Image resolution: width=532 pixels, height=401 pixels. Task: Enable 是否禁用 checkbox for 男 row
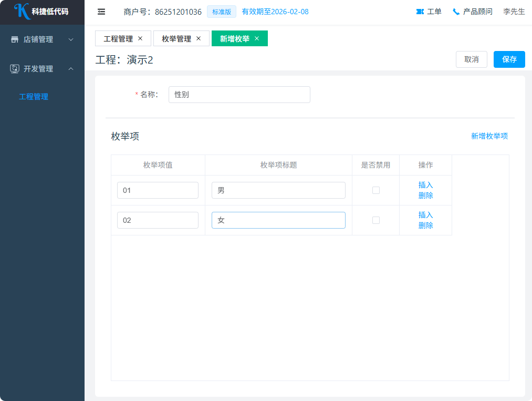tap(376, 190)
